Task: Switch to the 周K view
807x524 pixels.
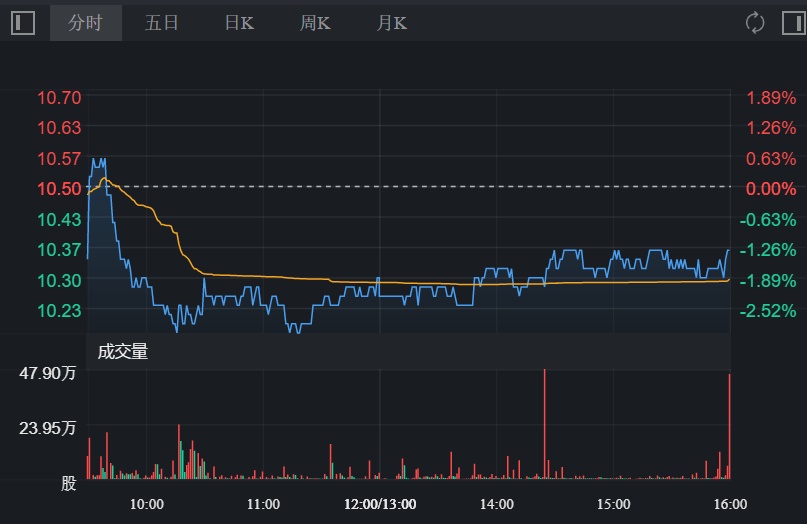Action: click(315, 23)
